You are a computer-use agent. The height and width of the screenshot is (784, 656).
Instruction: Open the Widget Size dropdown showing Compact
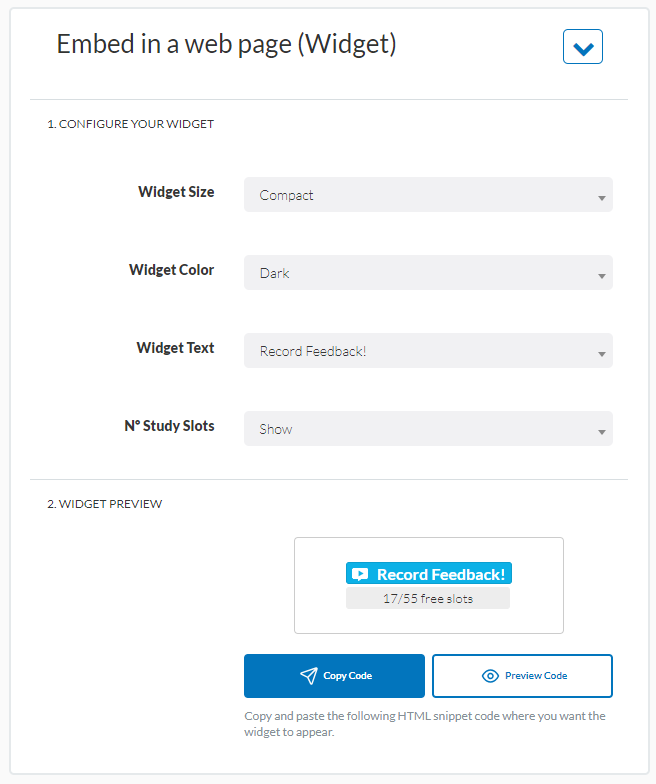[428, 195]
